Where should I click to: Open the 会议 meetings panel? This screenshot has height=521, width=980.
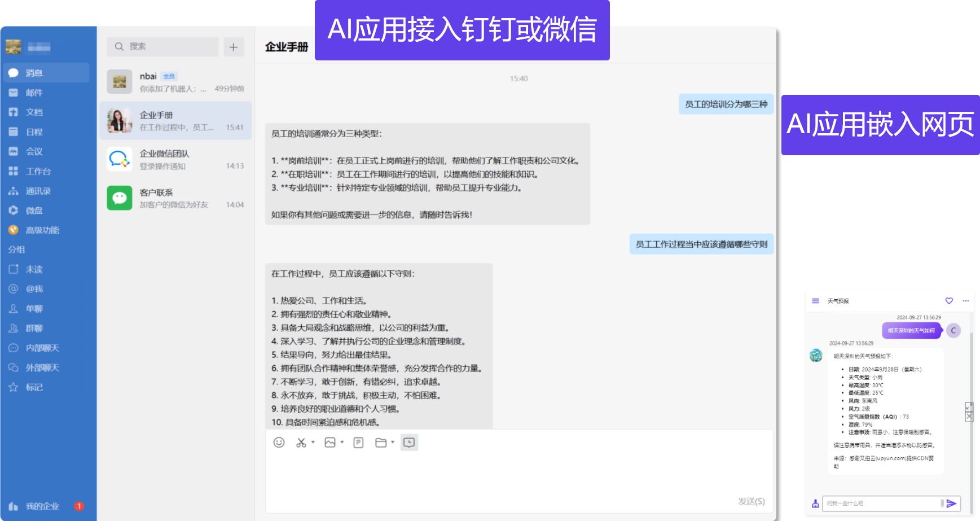point(35,151)
